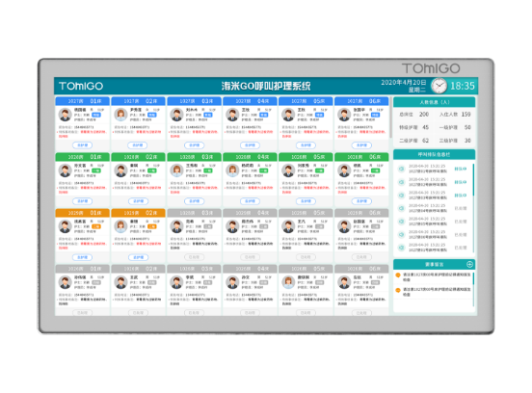
Task: Open the patient avatar on orange 01床 card
Action: pyautogui.click(x=65, y=226)
